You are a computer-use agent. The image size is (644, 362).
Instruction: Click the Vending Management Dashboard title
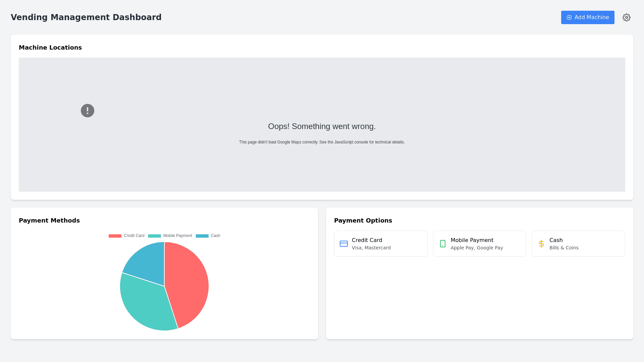pyautogui.click(x=86, y=17)
